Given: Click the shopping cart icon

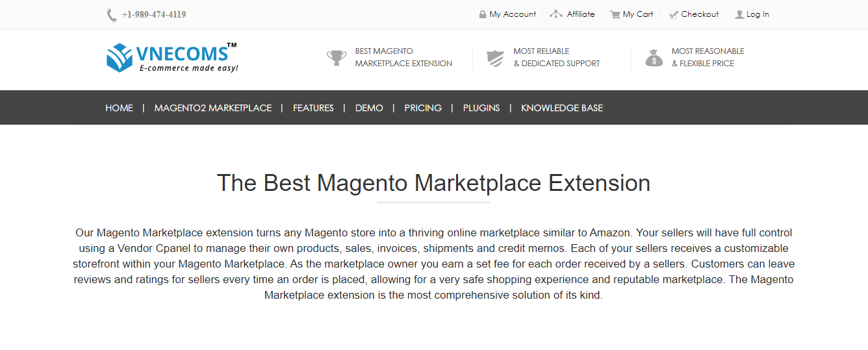Looking at the screenshot, I should tap(615, 14).
